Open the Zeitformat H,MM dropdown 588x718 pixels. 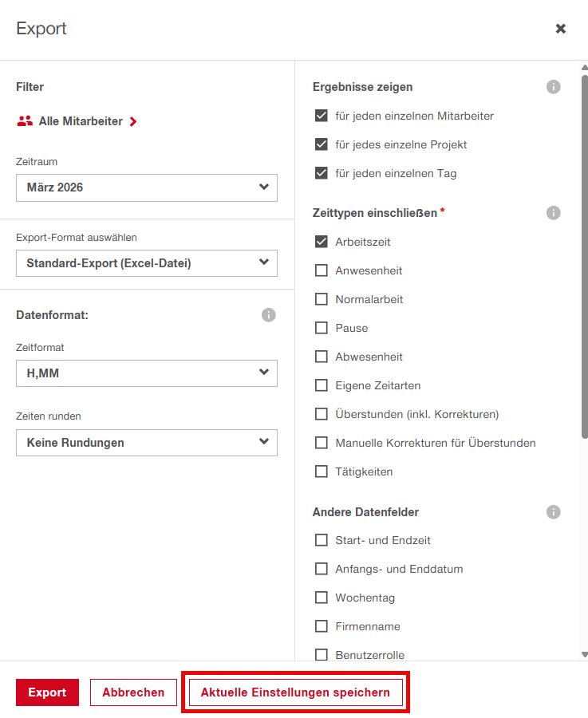coord(147,373)
